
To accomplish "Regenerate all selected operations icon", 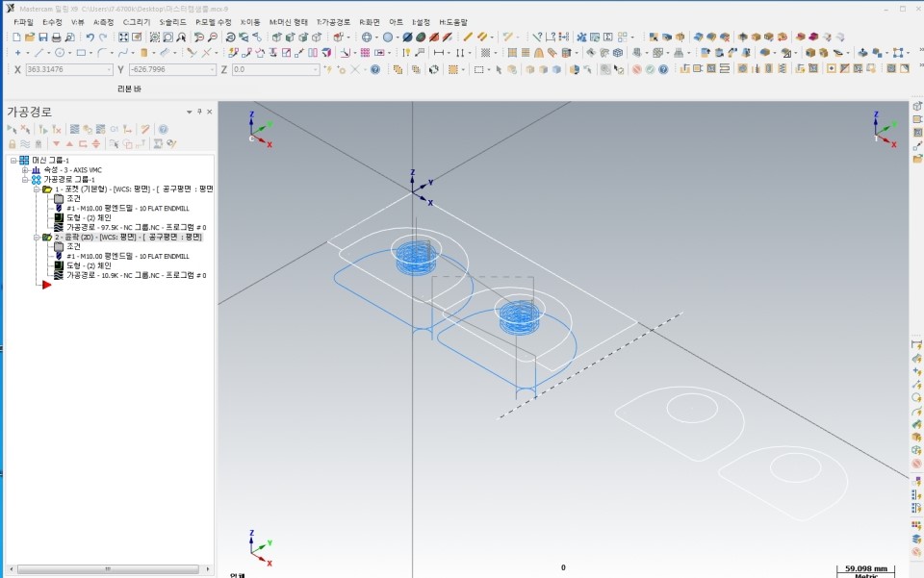I will [x=43, y=129].
